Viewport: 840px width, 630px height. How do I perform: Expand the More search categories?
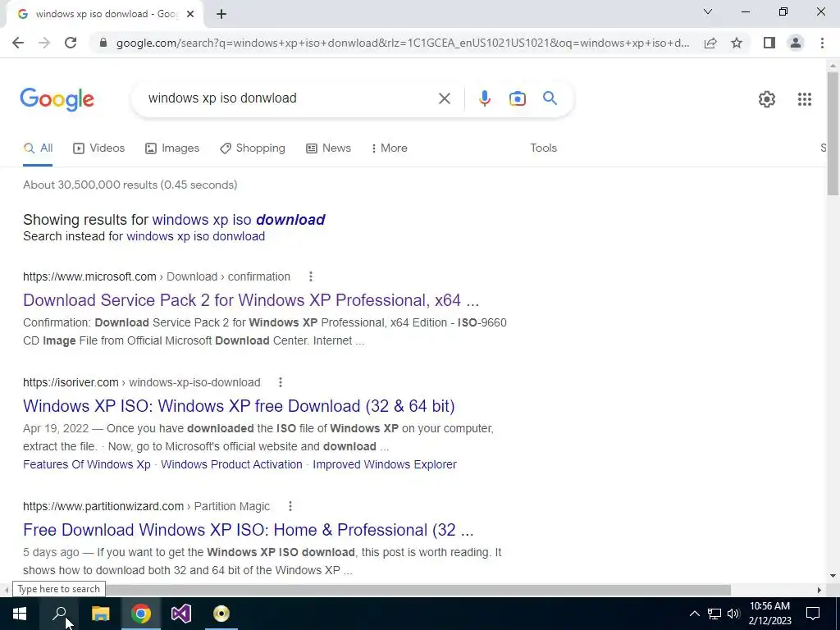point(390,148)
